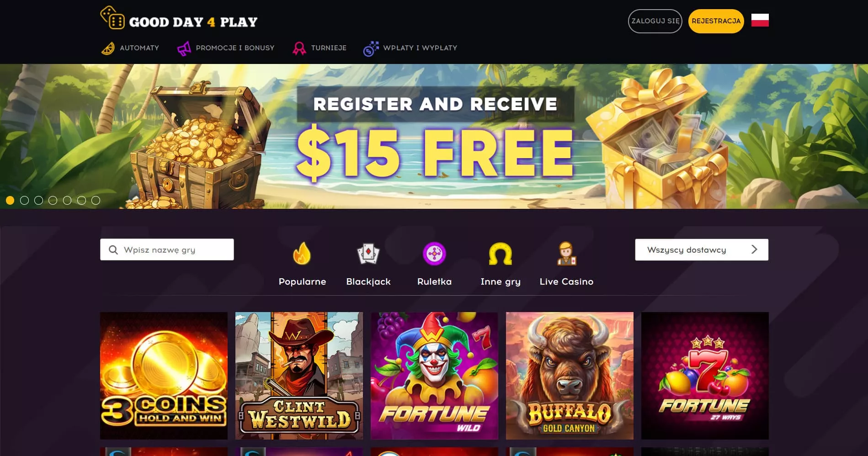Screen dimensions: 868x456
Task: Click the Good Day 4 Play dice logo
Action: click(112, 18)
